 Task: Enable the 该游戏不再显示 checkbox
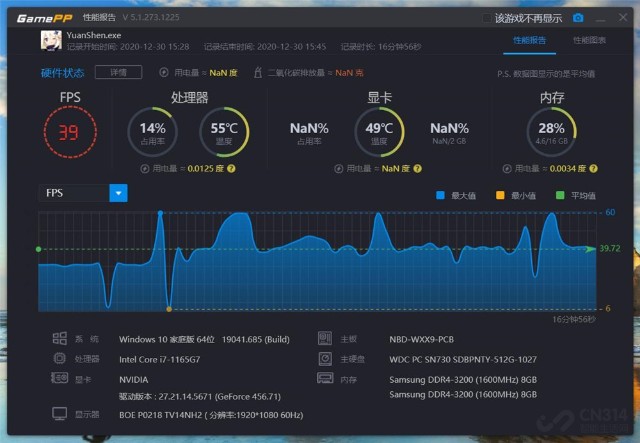pyautogui.click(x=487, y=18)
